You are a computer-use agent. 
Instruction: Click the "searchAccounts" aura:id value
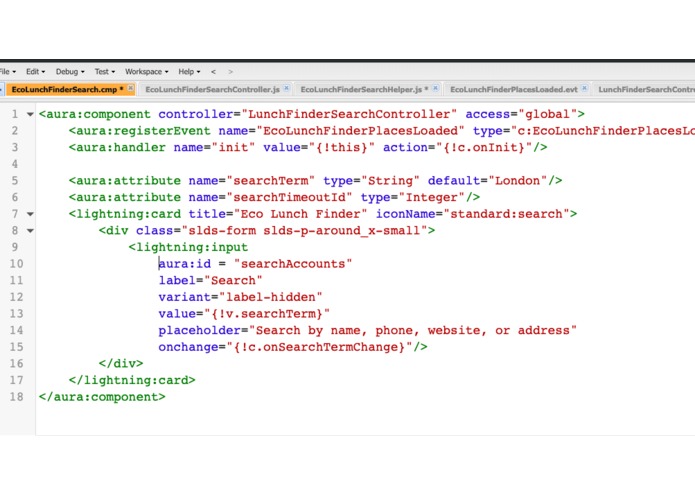293,264
